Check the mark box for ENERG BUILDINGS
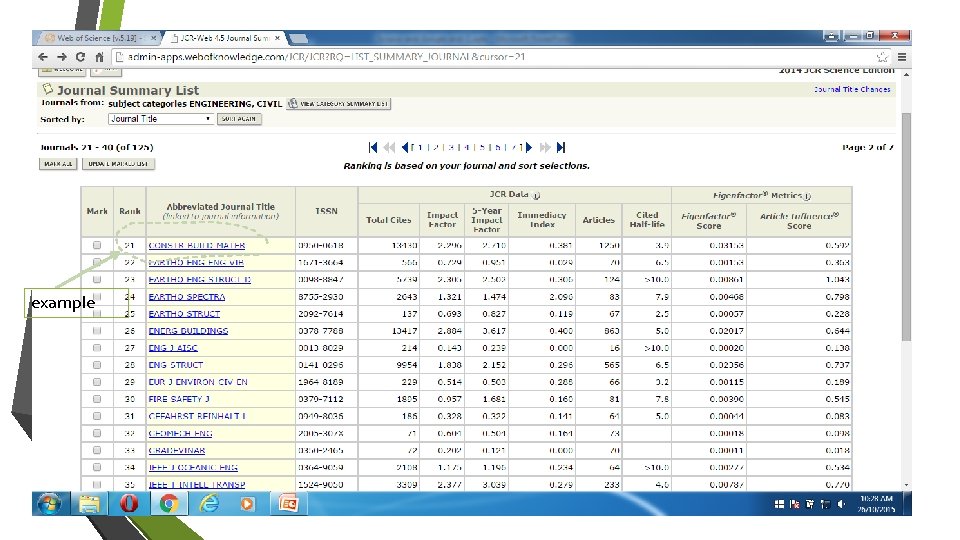The height and width of the screenshot is (540, 960). click(97, 331)
